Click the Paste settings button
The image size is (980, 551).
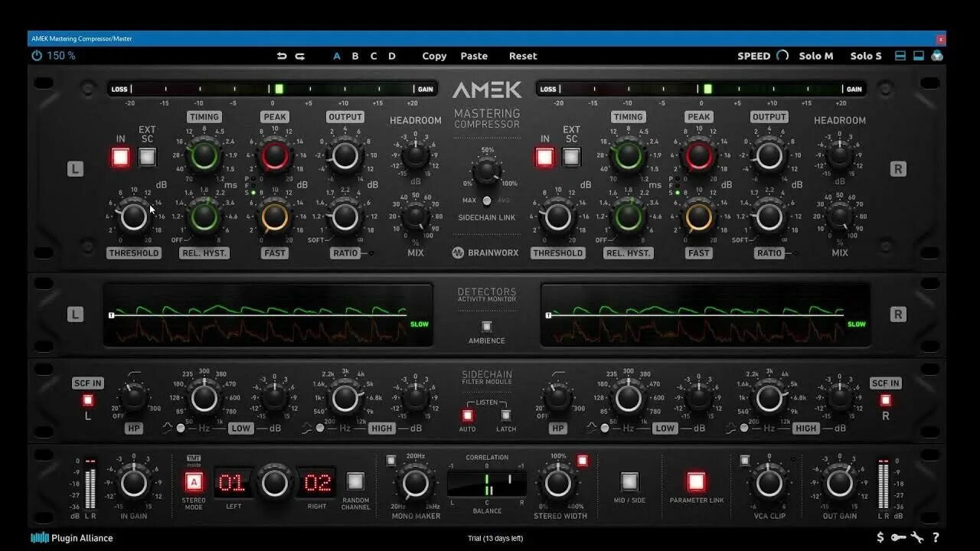474,56
